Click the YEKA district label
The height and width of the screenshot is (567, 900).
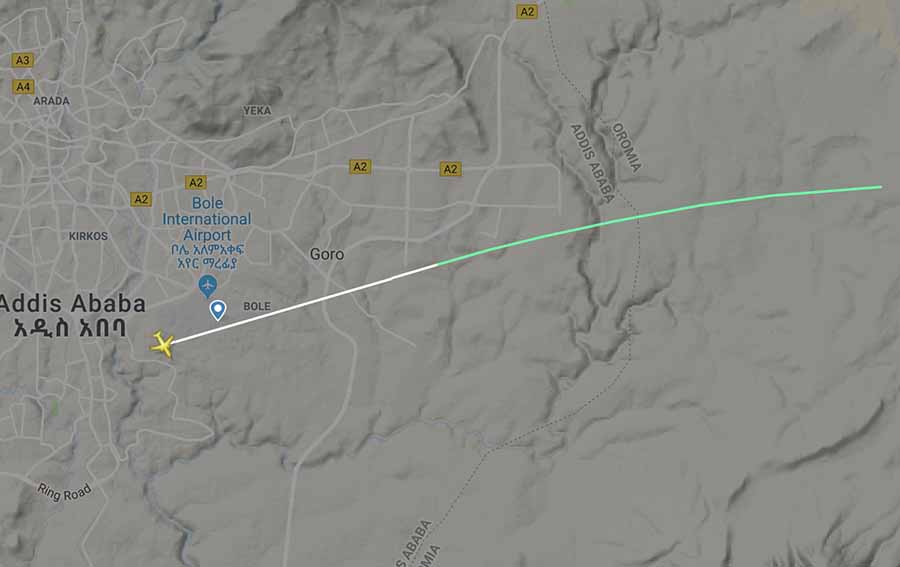pyautogui.click(x=257, y=111)
